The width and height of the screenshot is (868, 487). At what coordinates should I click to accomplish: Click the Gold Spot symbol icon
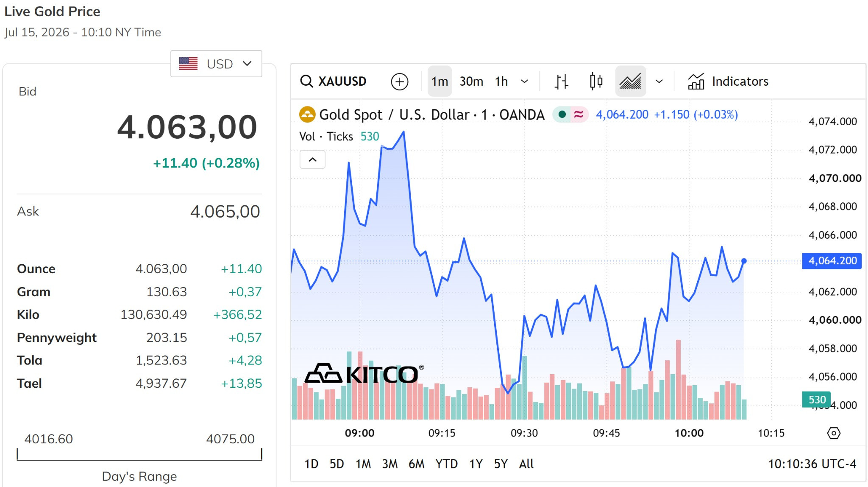pos(307,115)
